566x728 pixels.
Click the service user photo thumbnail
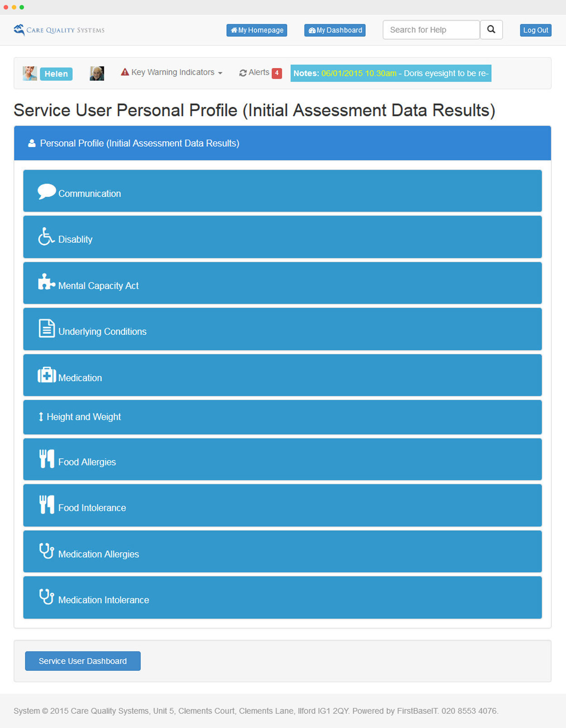coord(97,73)
